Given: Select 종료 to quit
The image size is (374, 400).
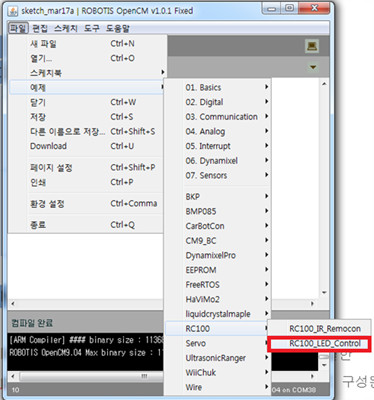Looking at the screenshot, I should pos(87,225).
